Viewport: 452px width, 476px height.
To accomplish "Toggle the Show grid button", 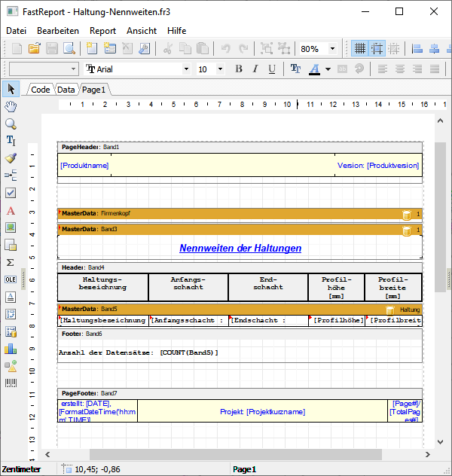I will 360,49.
